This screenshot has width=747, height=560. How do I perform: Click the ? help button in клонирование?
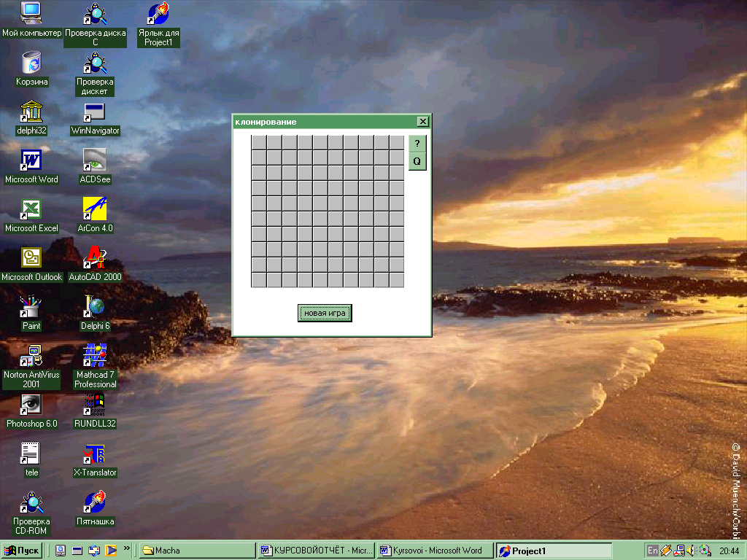[x=417, y=144]
